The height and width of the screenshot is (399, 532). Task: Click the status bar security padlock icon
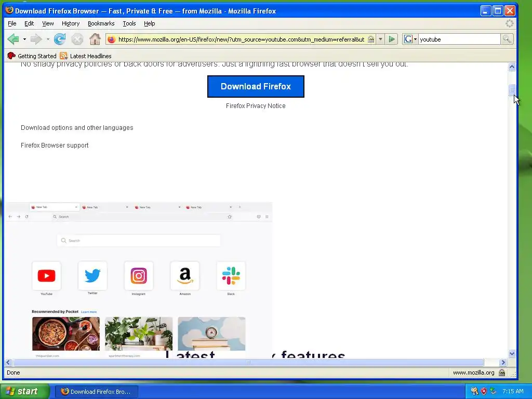pyautogui.click(x=502, y=373)
